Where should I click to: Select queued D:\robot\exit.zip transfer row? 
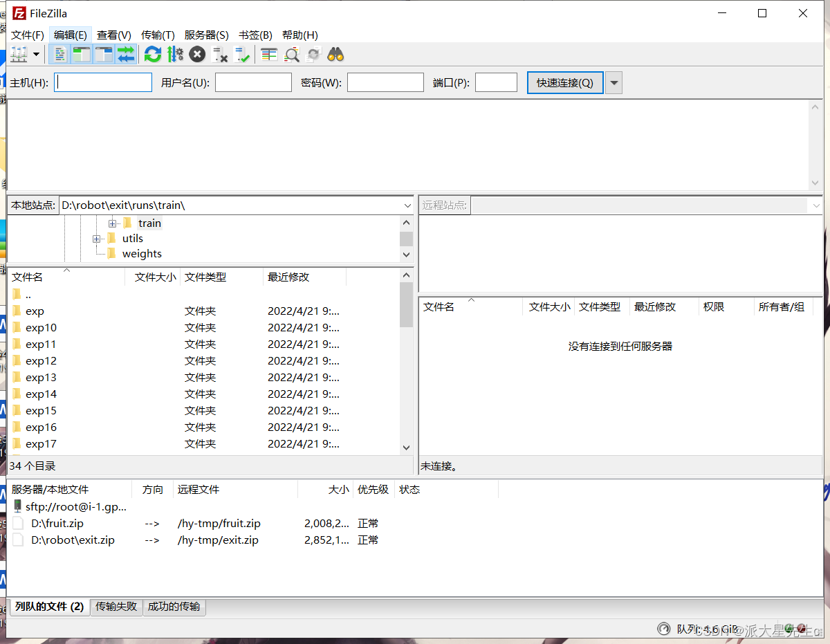click(252, 540)
